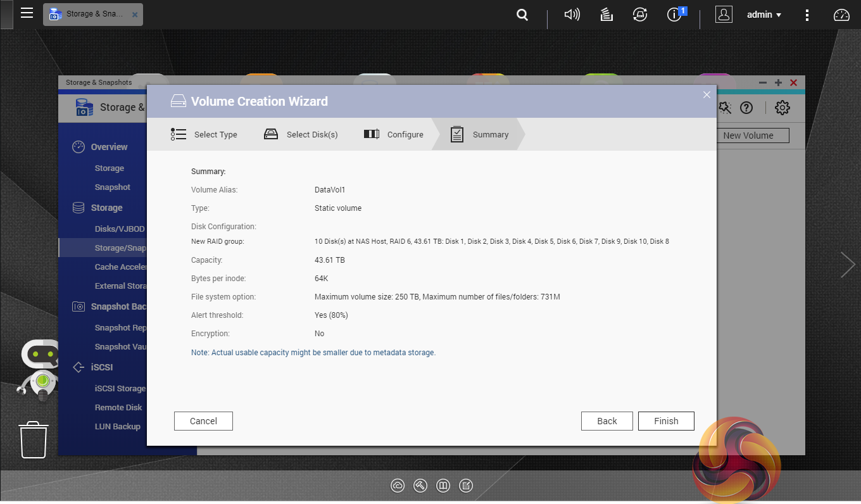This screenshot has width=861, height=504.
Task: Click Finish to create the volume
Action: (x=665, y=421)
